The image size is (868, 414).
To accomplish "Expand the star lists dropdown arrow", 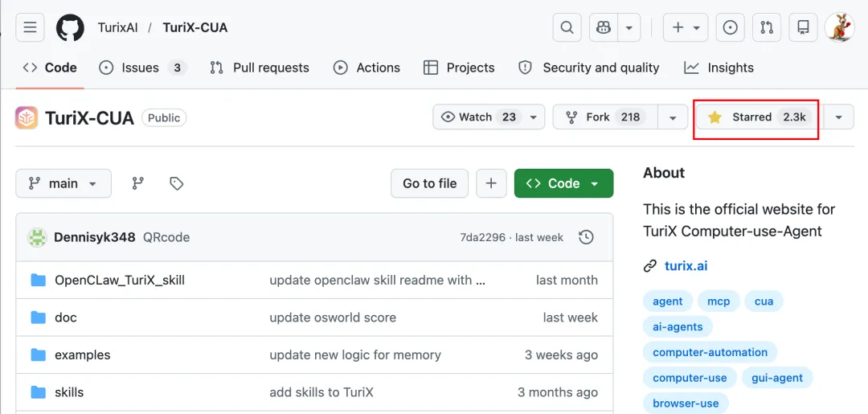I will coord(839,117).
